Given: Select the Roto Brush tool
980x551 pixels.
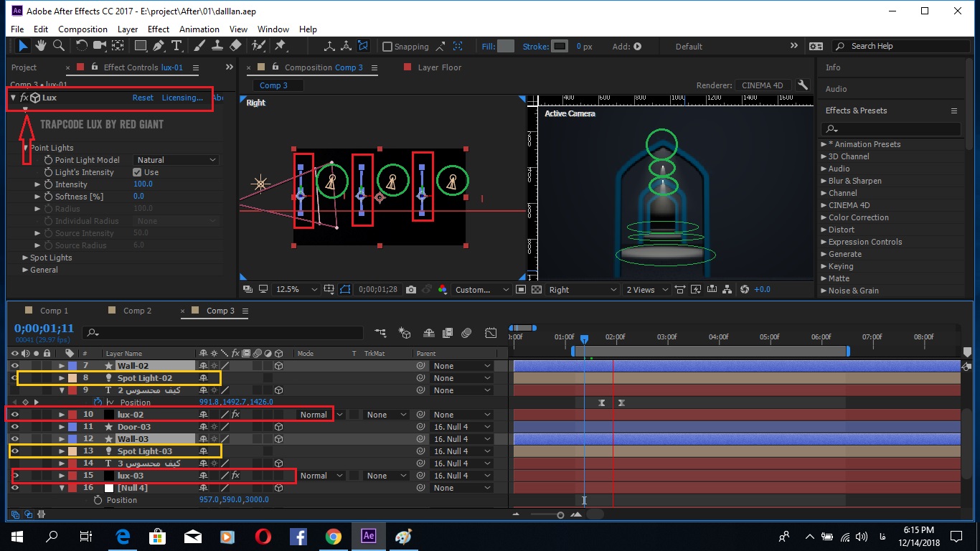Looking at the screenshot, I should pyautogui.click(x=258, y=46).
